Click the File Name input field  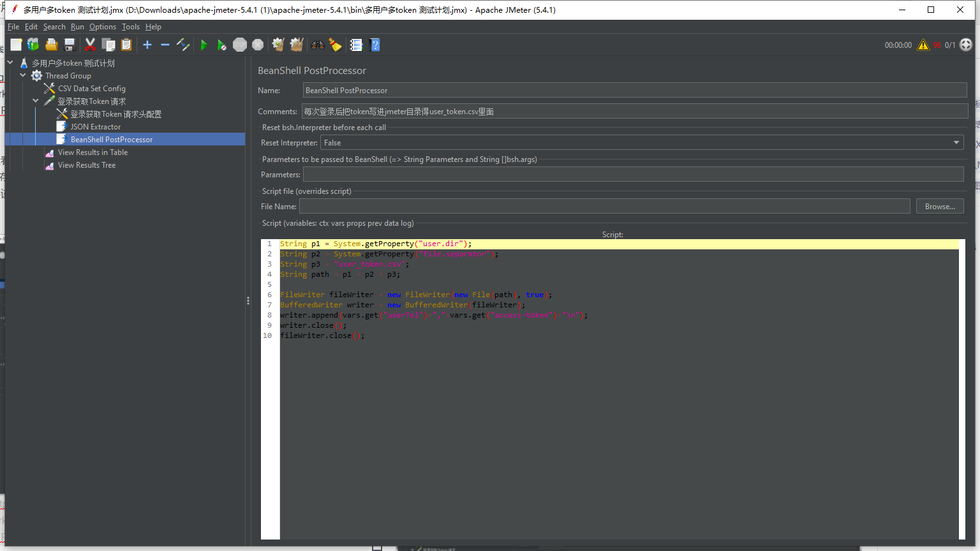pyautogui.click(x=605, y=207)
